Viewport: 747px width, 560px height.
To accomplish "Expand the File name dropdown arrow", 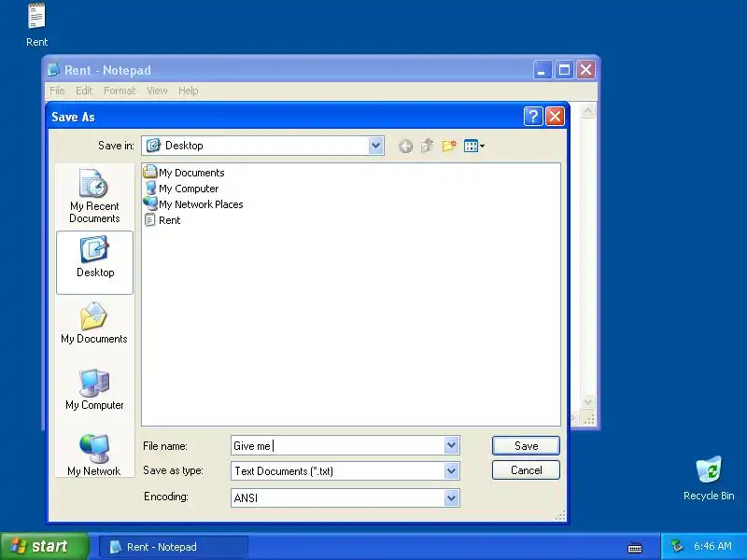I will pos(451,446).
